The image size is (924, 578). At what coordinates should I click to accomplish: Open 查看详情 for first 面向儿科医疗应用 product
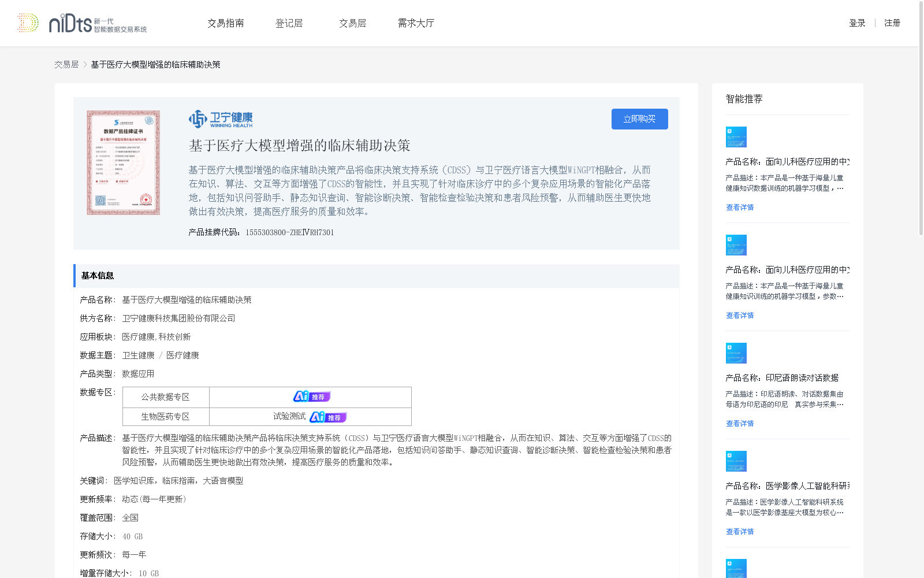[740, 208]
